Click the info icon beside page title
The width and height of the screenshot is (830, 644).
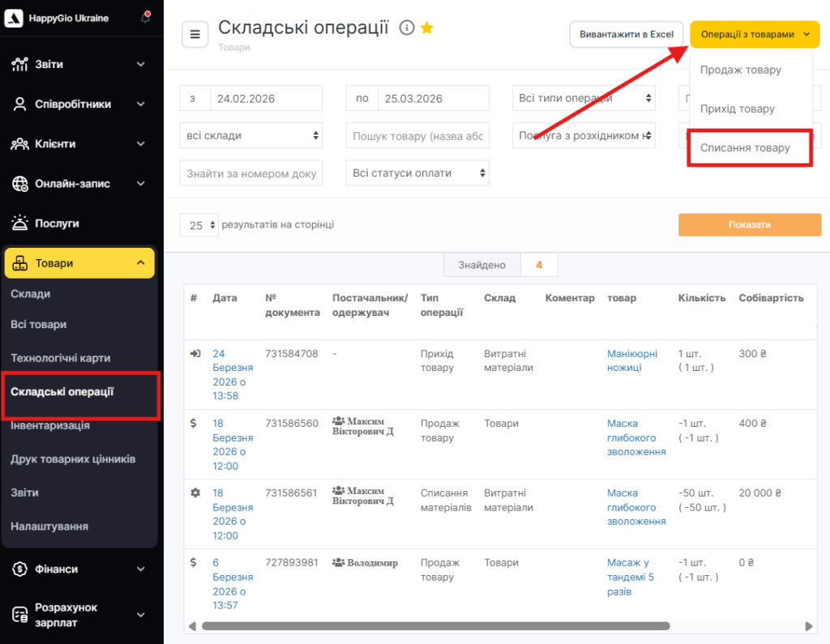coord(407,28)
